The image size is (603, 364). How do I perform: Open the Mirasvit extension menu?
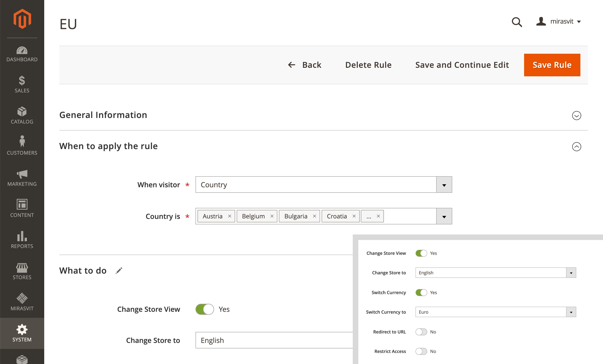pyautogui.click(x=22, y=302)
